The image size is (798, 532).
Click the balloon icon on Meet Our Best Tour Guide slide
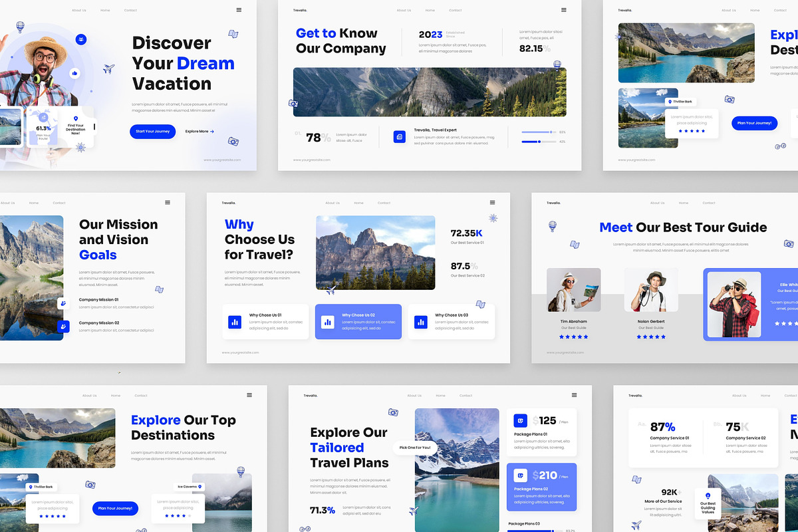tap(552, 227)
